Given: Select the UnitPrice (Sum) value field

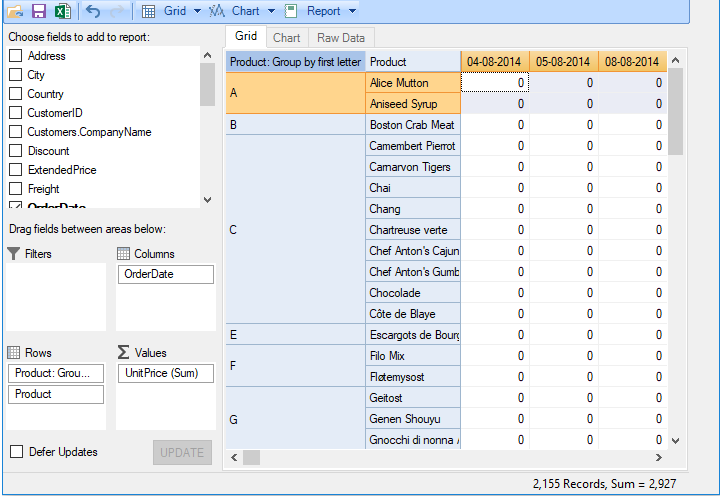Looking at the screenshot, I should 165,373.
